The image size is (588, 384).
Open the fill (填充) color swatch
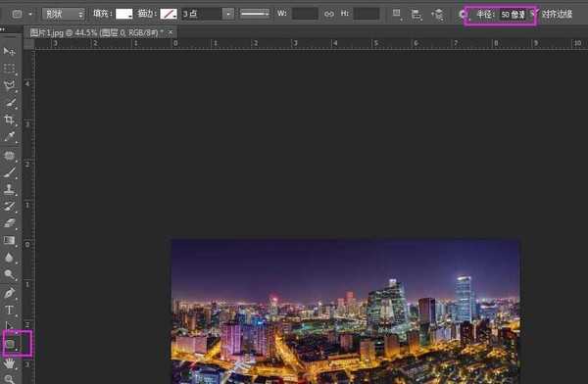coord(124,15)
